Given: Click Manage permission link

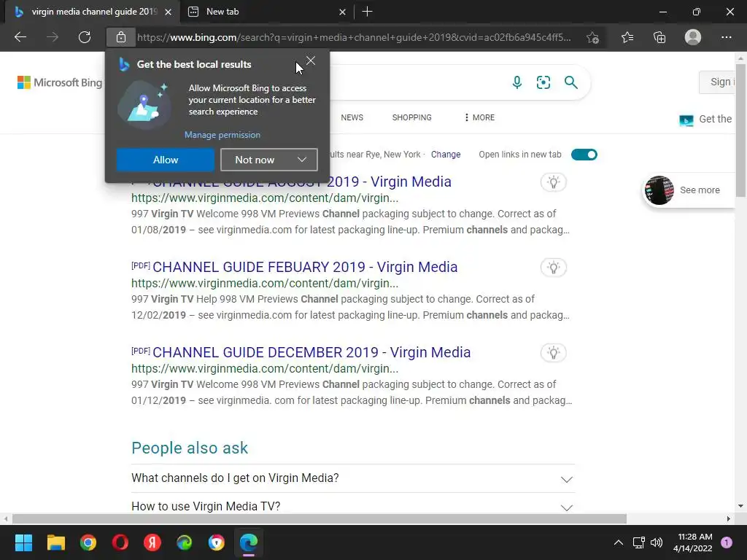Looking at the screenshot, I should pos(222,135).
